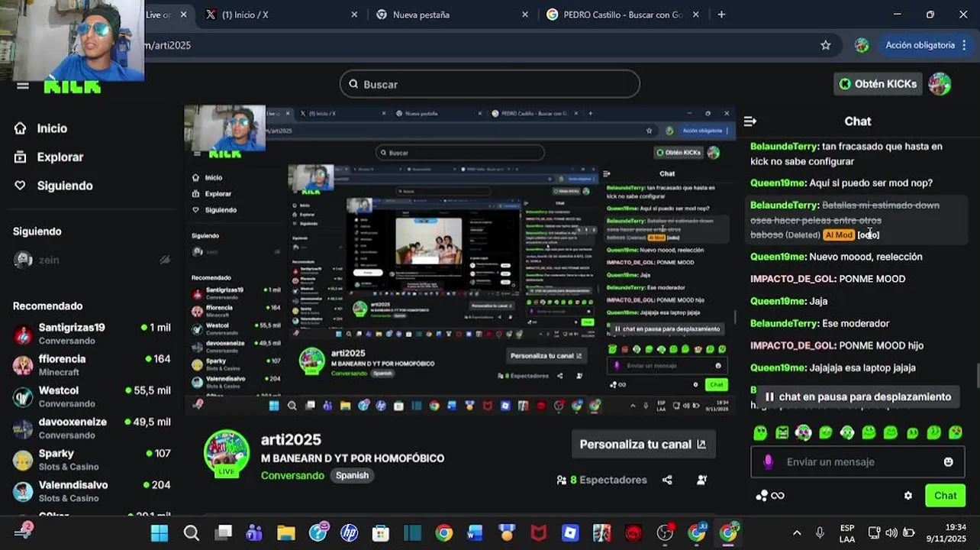Open the emoji picker smiley in chat input
Viewport: 980px width, 550px height.
pos(948,462)
